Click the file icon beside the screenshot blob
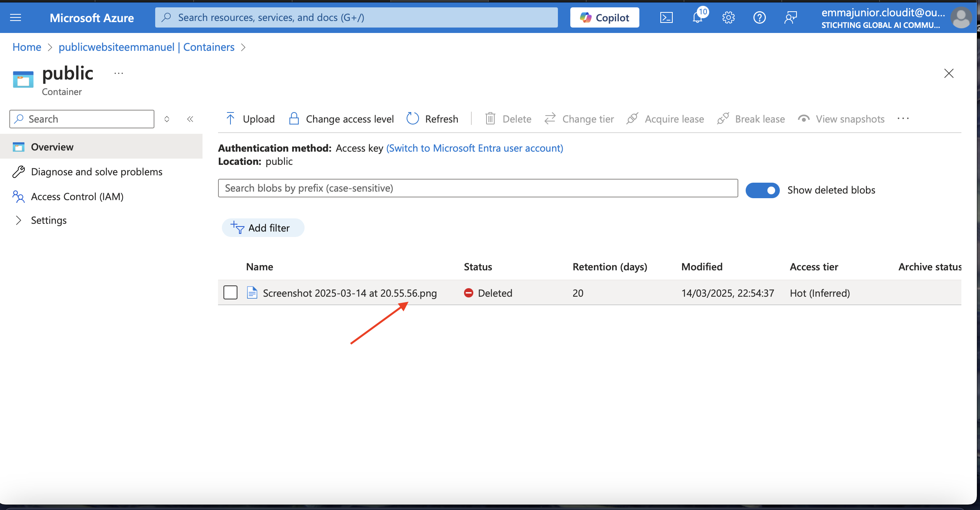Viewport: 980px width, 510px height. click(x=252, y=292)
